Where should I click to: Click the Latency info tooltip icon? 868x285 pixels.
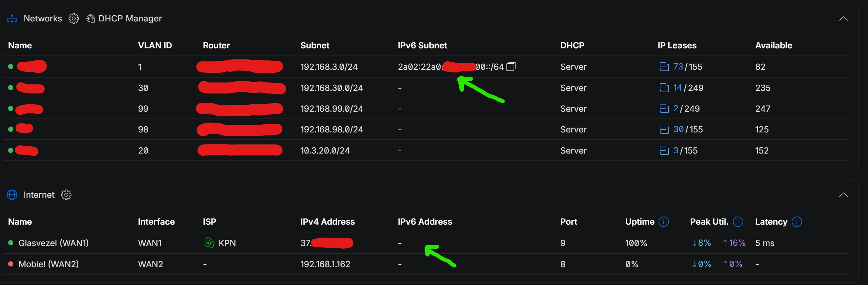click(797, 222)
